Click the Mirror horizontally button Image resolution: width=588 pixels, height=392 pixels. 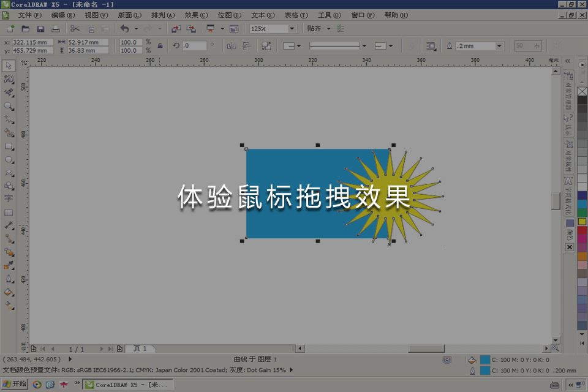tap(232, 46)
